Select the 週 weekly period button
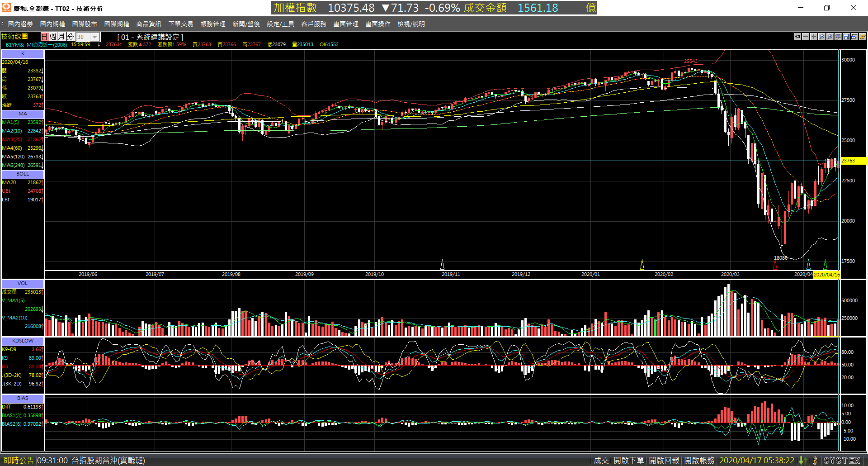The width and height of the screenshot is (868, 466). 53,37
